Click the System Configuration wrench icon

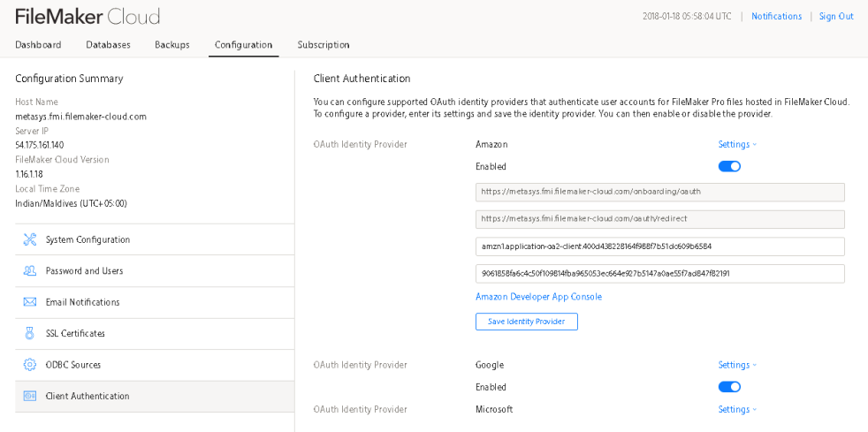tap(29, 239)
